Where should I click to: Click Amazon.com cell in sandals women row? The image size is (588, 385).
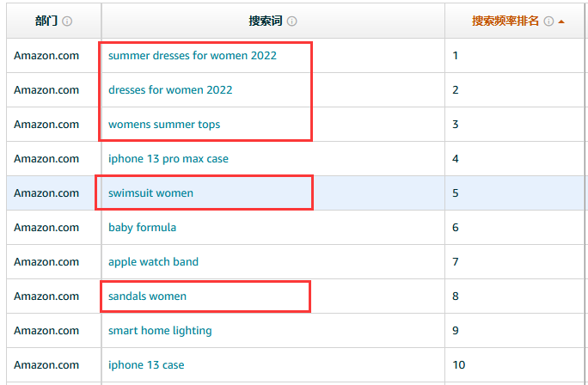(53, 296)
